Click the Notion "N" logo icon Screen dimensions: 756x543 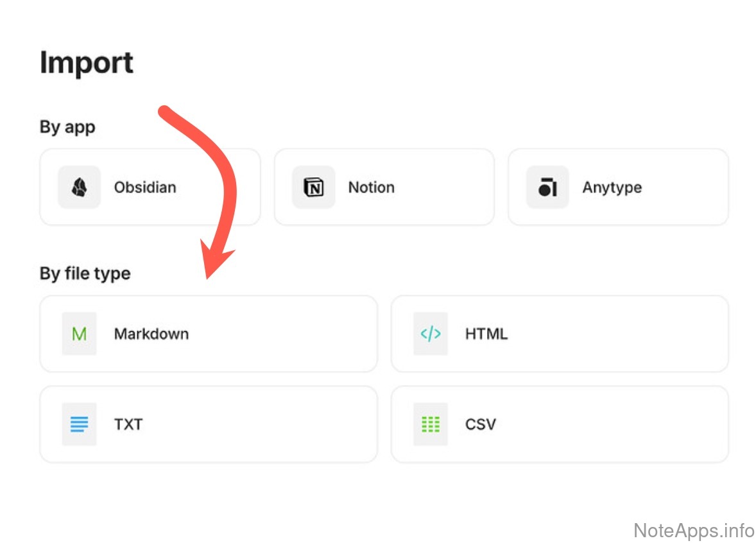[314, 187]
